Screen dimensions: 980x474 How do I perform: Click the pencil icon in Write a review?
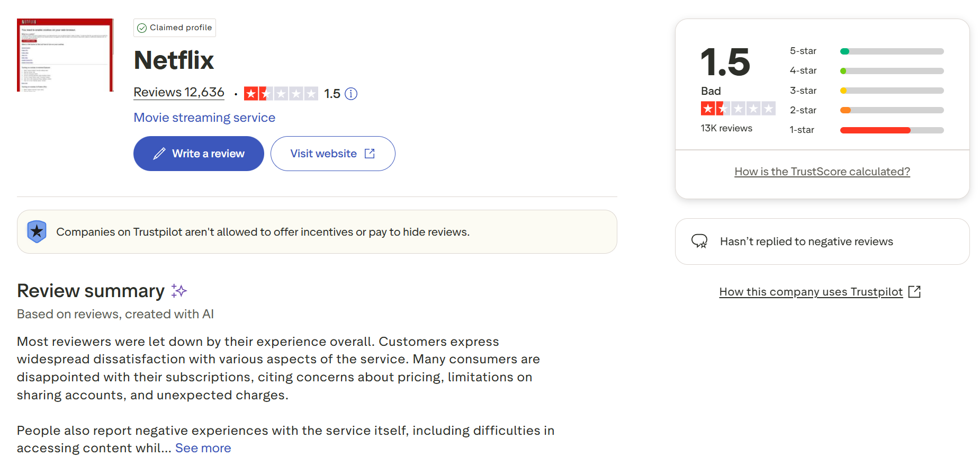point(159,154)
